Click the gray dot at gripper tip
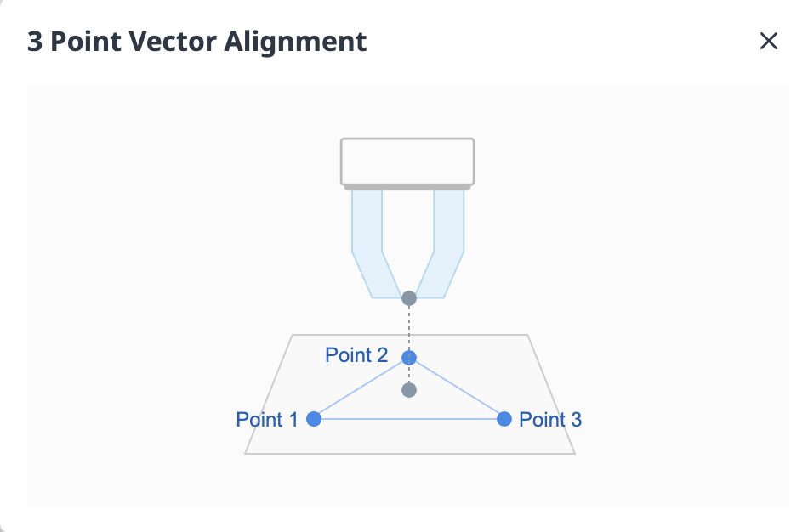This screenshot has width=808, height=532. point(409,298)
